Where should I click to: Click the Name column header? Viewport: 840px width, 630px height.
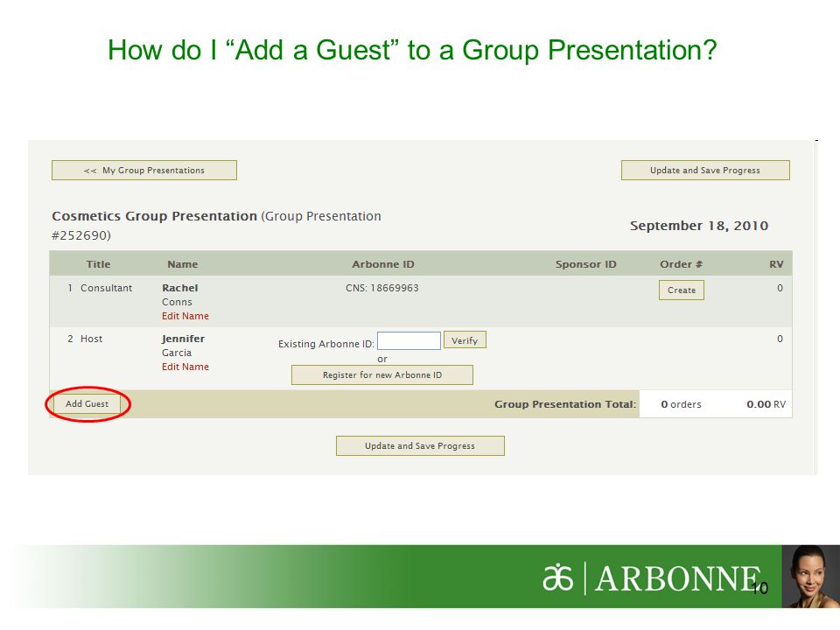point(183,264)
